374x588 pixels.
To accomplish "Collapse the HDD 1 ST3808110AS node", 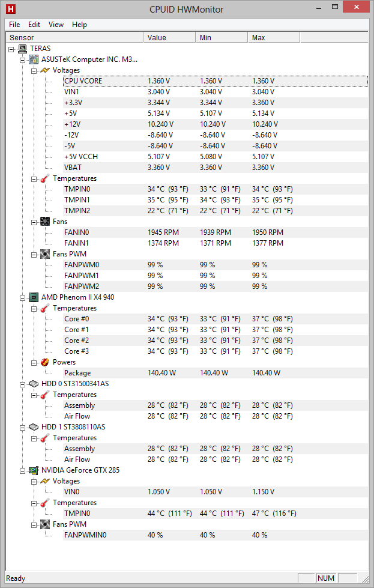I will click(22, 428).
